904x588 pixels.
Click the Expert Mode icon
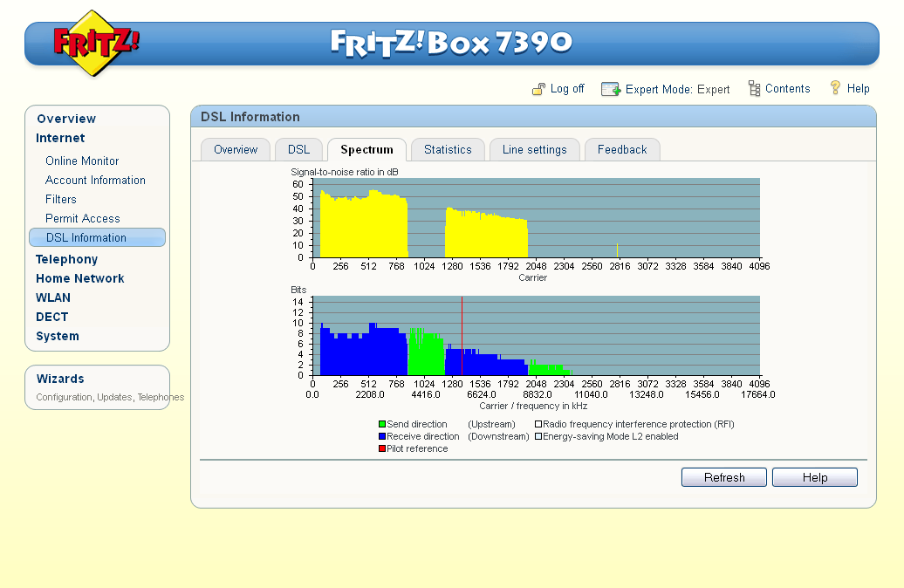[x=610, y=88]
